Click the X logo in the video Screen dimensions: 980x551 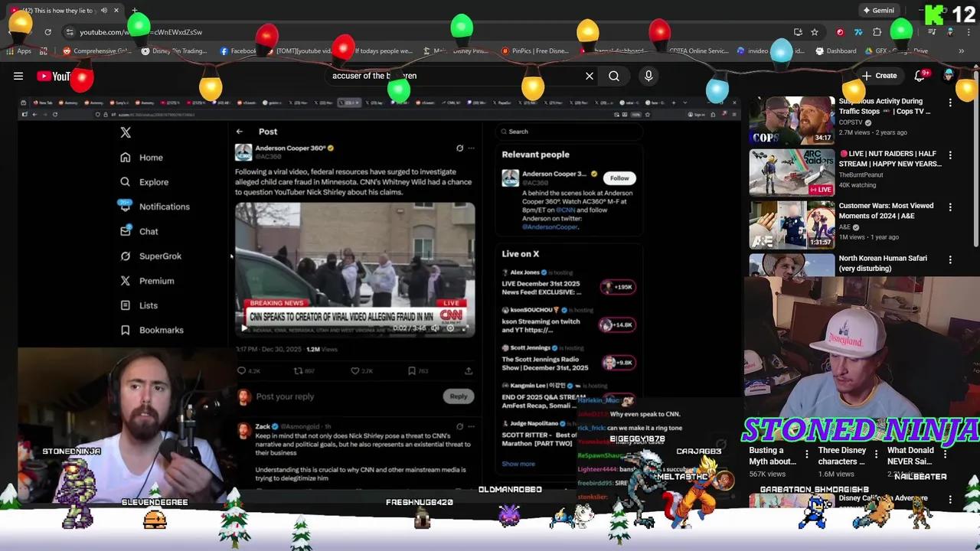126,132
